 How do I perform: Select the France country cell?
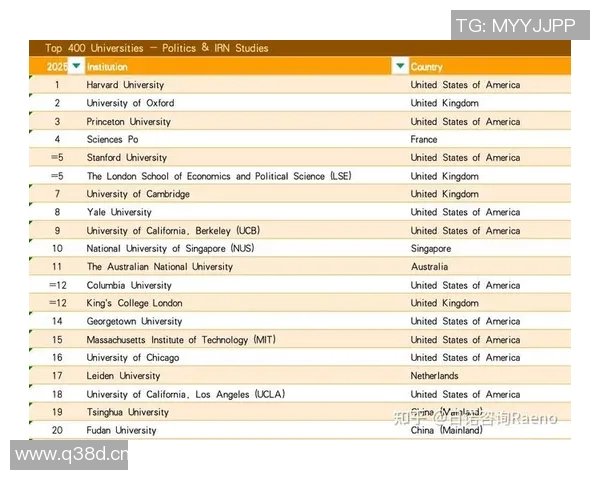click(424, 139)
